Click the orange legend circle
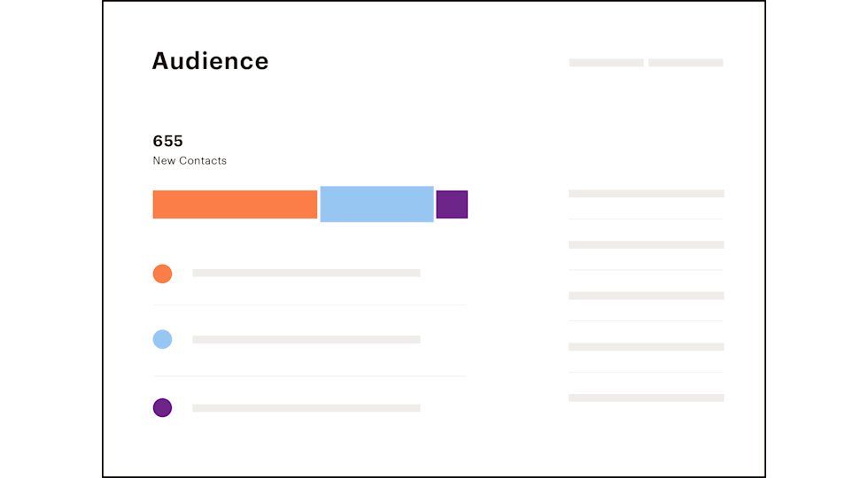 (x=162, y=274)
